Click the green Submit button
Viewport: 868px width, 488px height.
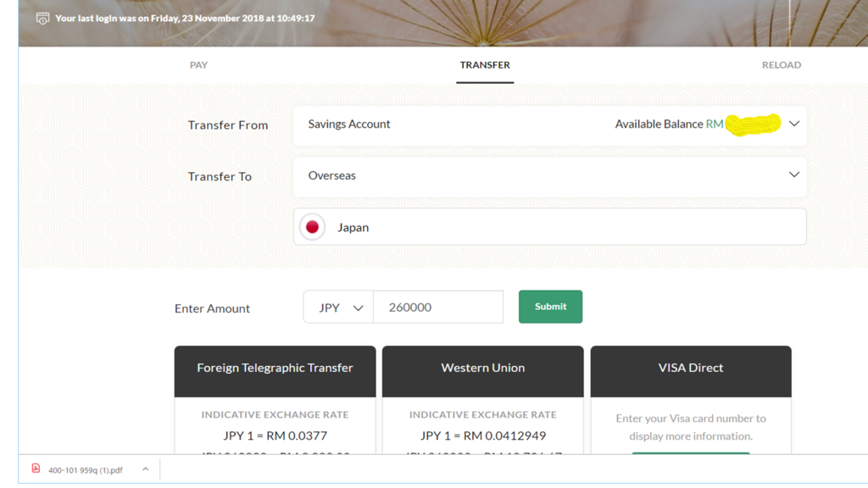(550, 307)
